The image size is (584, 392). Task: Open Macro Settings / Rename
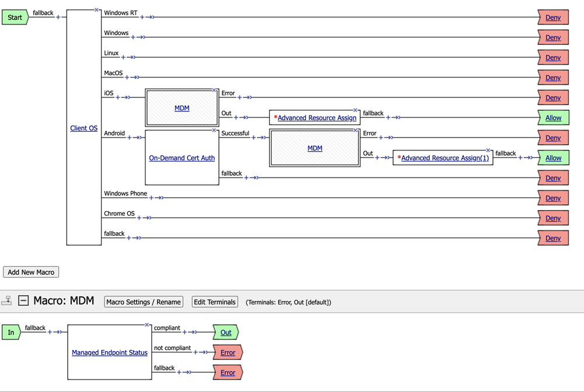tap(144, 302)
